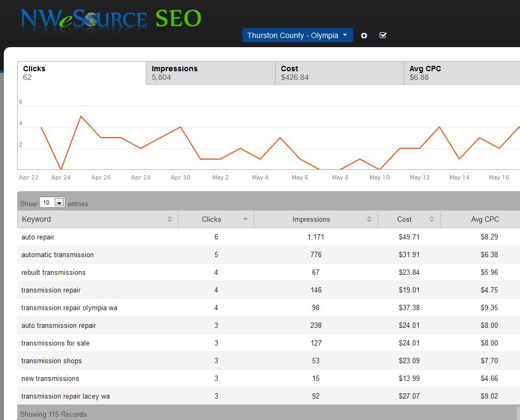Sort by Keyword column sort arrows
520x420 pixels.
(x=169, y=219)
